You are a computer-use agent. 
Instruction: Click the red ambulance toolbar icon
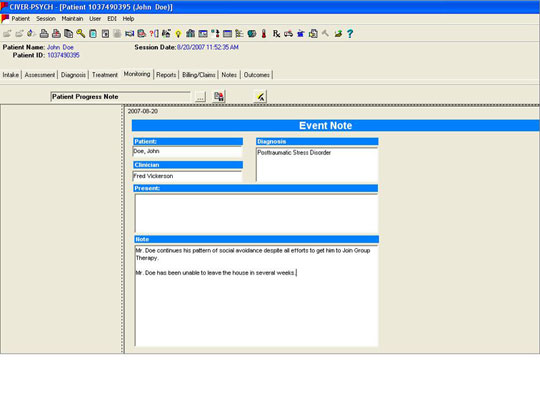point(289,33)
